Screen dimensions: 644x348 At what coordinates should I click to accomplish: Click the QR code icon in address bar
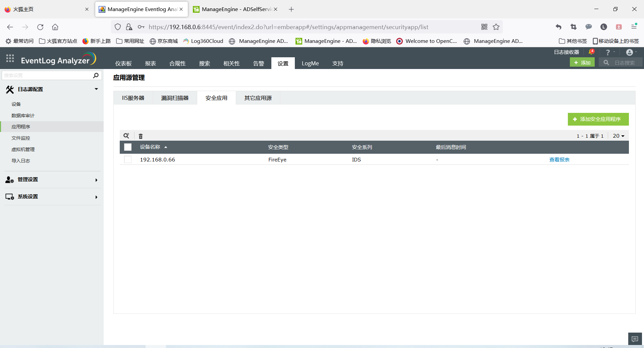point(484,27)
